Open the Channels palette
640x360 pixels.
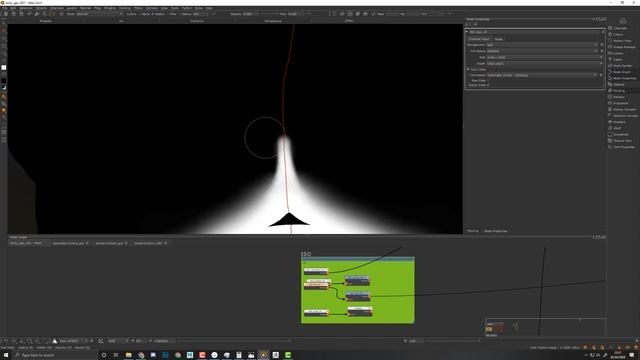pyautogui.click(x=620, y=28)
